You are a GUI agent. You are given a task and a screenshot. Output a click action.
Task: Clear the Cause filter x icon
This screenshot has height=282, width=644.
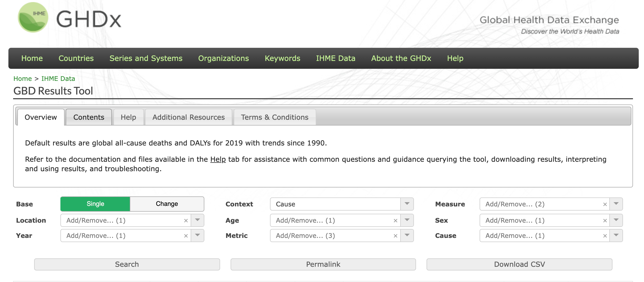click(x=605, y=236)
